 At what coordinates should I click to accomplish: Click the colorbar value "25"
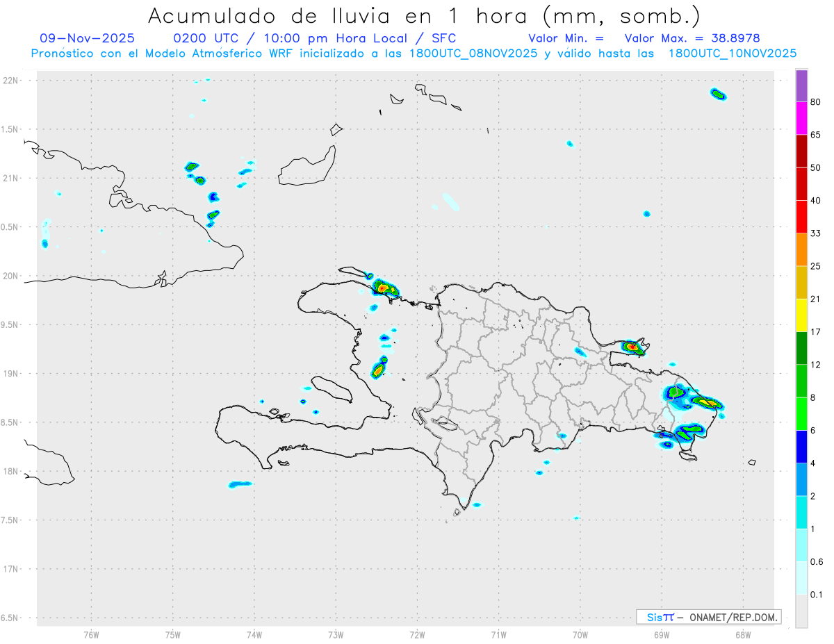[815, 265]
